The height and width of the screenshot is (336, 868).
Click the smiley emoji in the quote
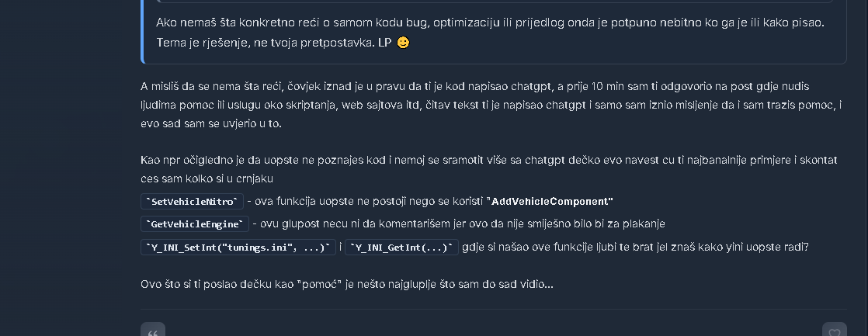[x=403, y=42]
